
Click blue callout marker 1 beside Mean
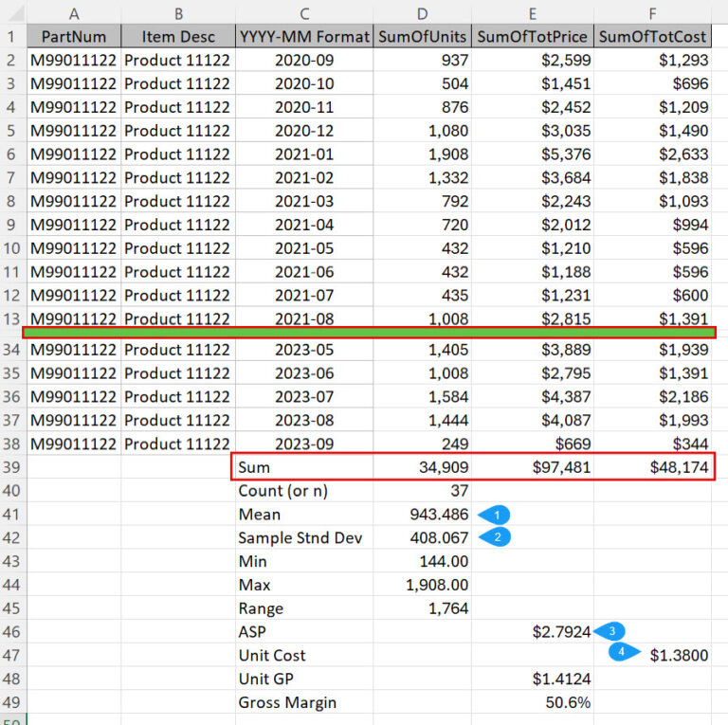coord(495,514)
